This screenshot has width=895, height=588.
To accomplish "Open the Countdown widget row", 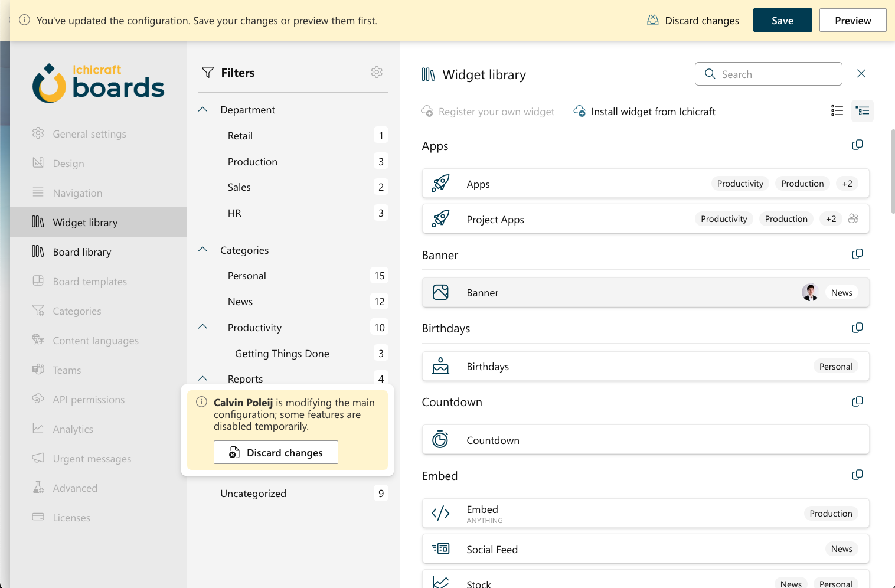I will coord(645,440).
